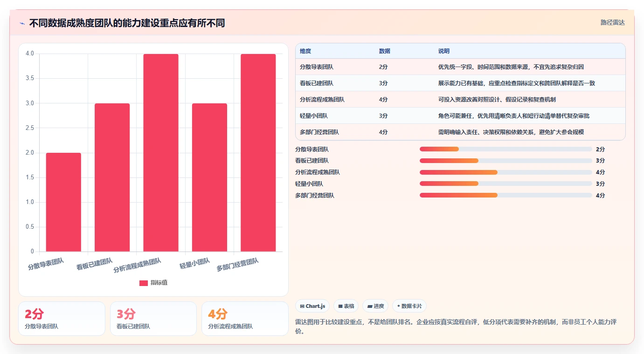This screenshot has height=354, width=644.
Task: Click the 表格 tag chip
Action: (x=346, y=306)
